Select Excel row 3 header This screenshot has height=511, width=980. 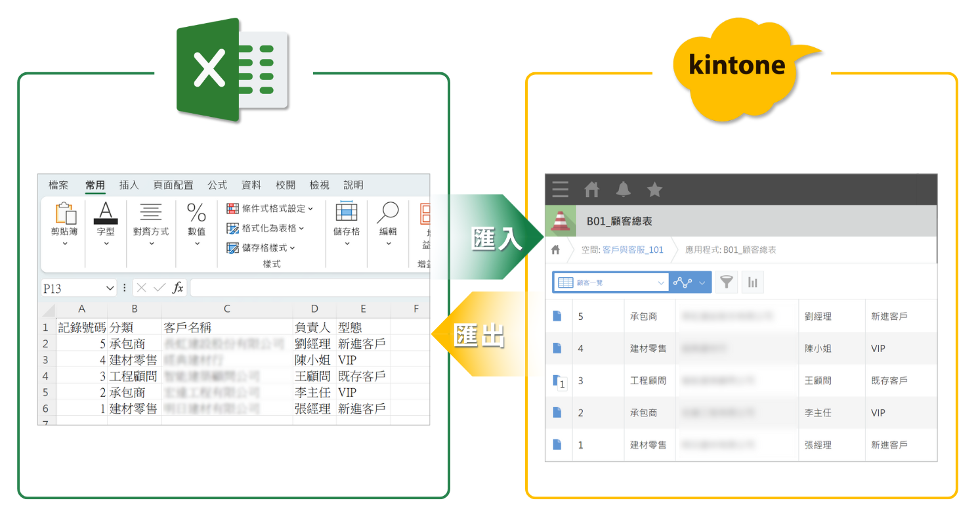pos(45,360)
